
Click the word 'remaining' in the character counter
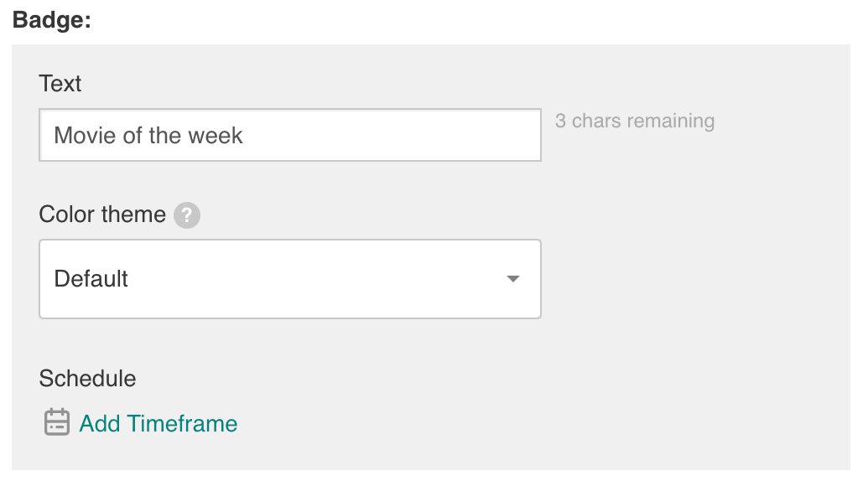click(670, 121)
